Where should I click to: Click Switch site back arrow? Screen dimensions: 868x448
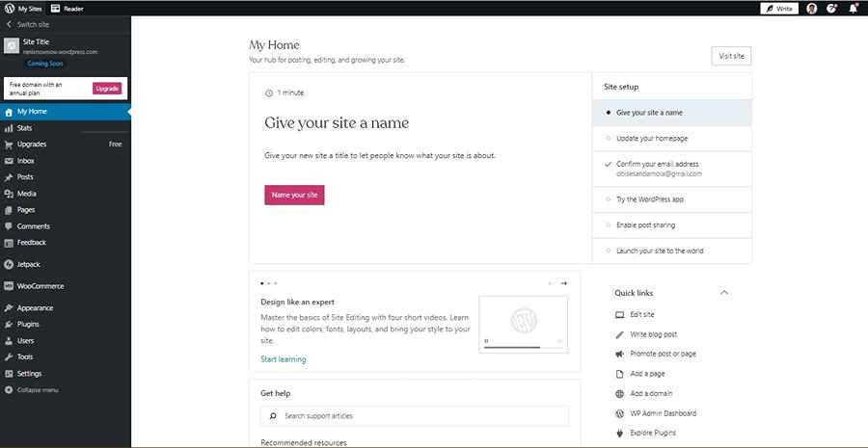pos(9,24)
